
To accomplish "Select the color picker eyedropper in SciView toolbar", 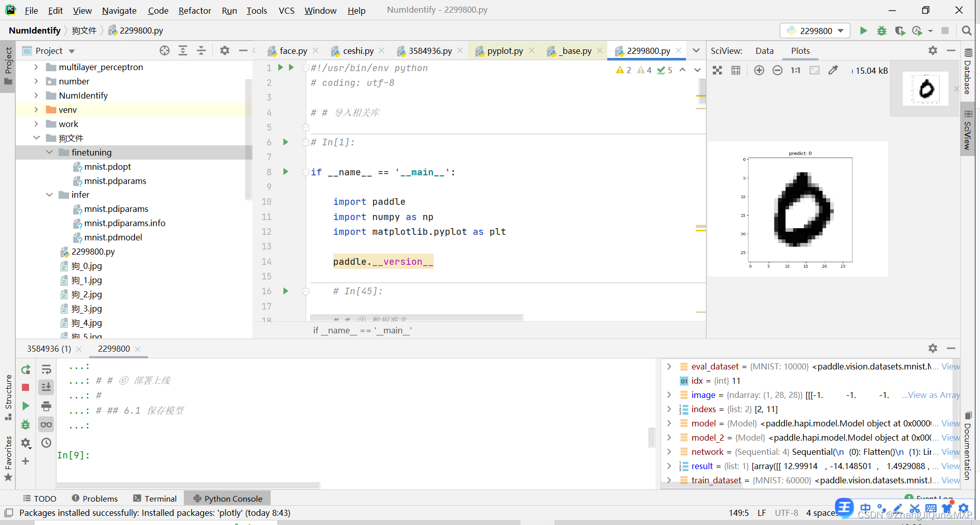I will click(833, 70).
